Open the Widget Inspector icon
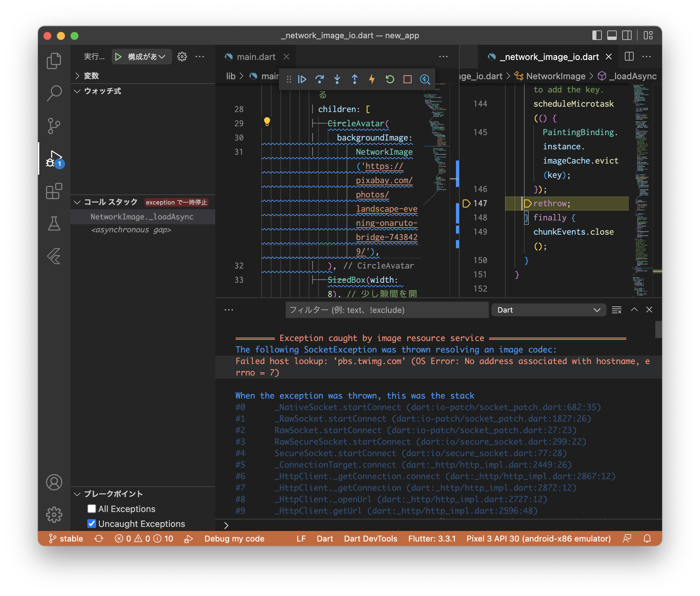The width and height of the screenshot is (700, 596). tap(425, 79)
